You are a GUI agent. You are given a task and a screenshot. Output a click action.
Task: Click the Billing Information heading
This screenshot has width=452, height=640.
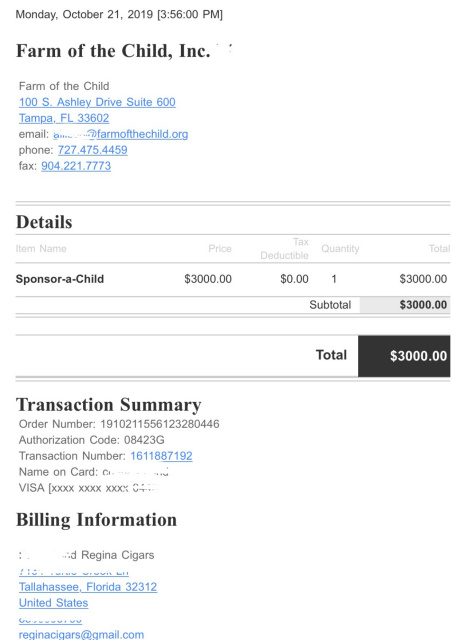pos(96,520)
